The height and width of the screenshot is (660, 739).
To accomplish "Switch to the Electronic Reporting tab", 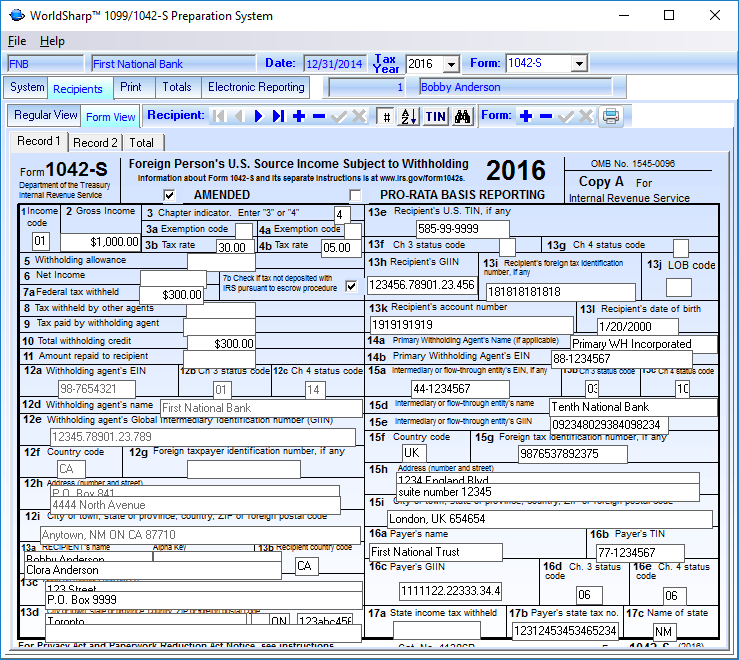I will click(x=256, y=88).
